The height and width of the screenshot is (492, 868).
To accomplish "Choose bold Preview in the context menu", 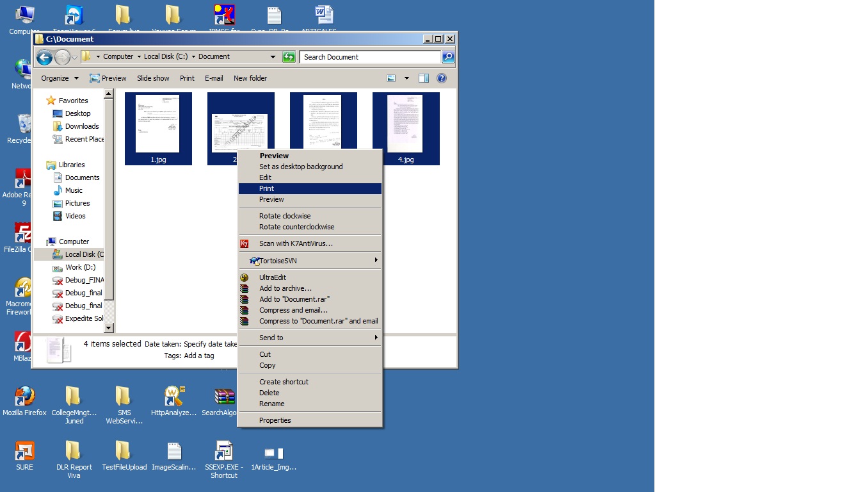I will [310, 156].
